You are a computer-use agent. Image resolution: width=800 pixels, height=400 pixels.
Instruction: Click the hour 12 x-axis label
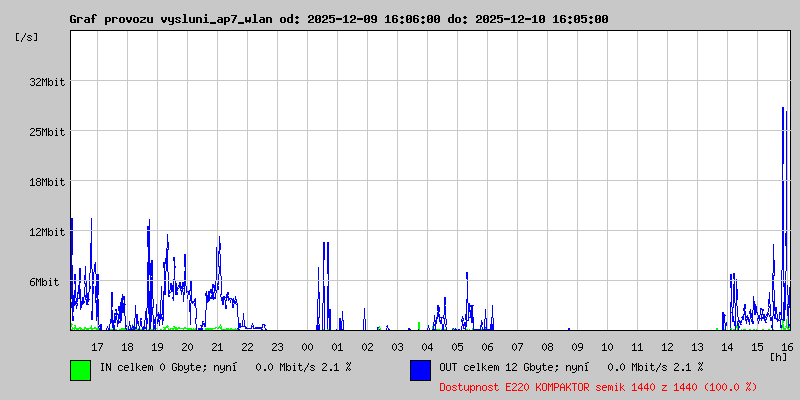click(667, 347)
